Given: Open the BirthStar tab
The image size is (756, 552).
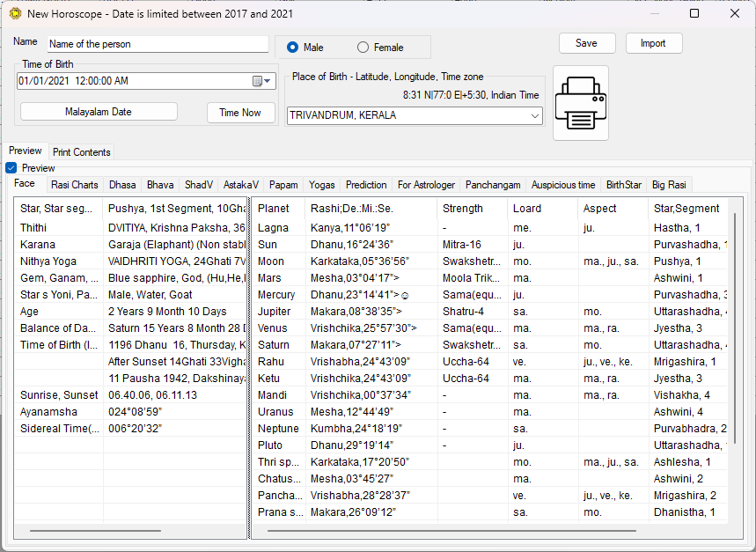Looking at the screenshot, I should point(624,185).
